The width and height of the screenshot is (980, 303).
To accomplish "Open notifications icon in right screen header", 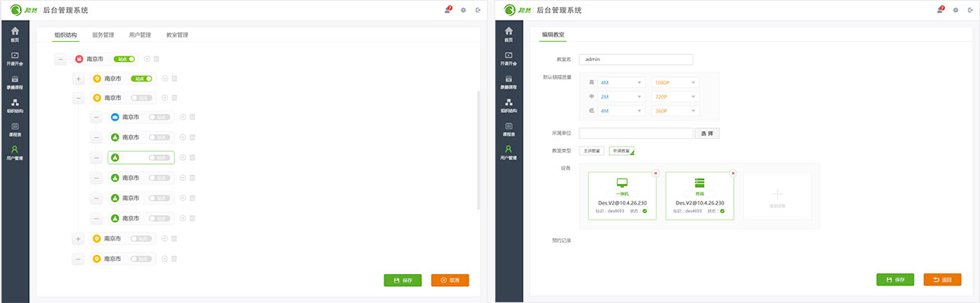I will click(x=940, y=10).
